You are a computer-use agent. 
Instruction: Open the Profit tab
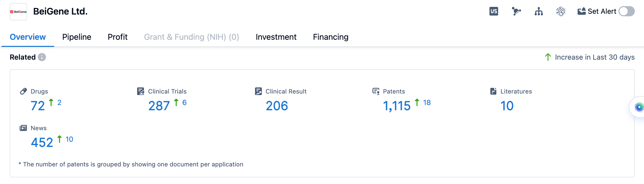(x=117, y=37)
